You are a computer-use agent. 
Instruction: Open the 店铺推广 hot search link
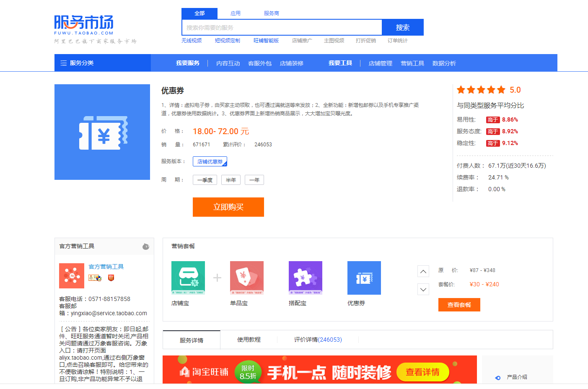302,41
